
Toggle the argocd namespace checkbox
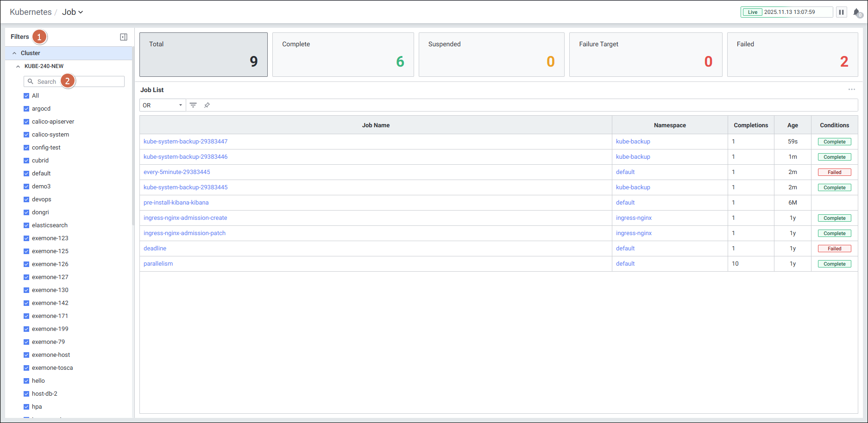[26, 109]
